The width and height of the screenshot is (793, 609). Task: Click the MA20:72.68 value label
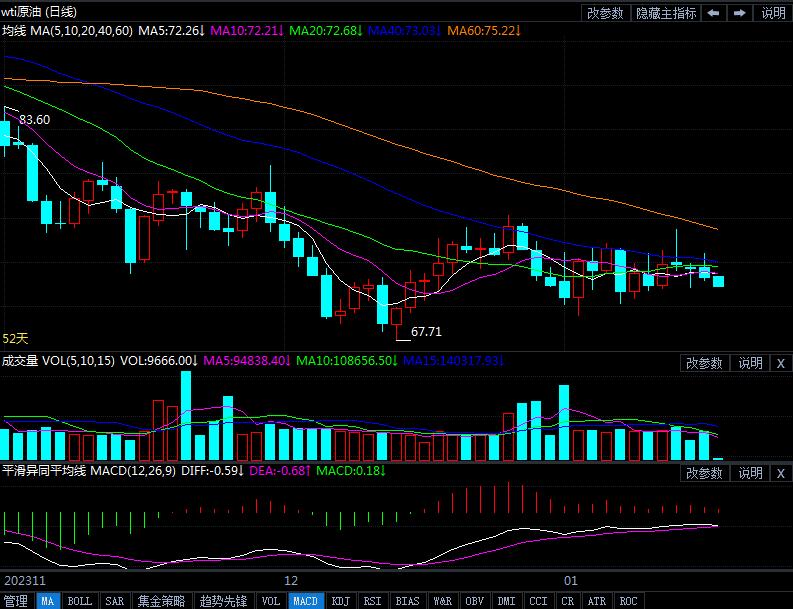(x=326, y=31)
